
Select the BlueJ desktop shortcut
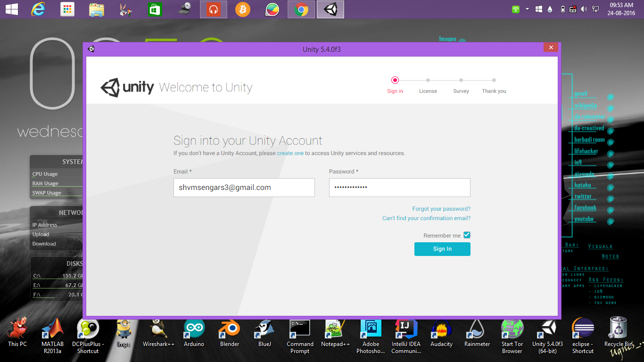[265, 333]
